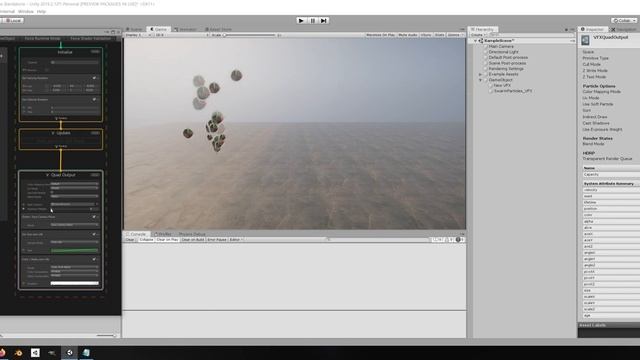Switch to the Asset Store tab
The height and width of the screenshot is (360, 640).
218,29
